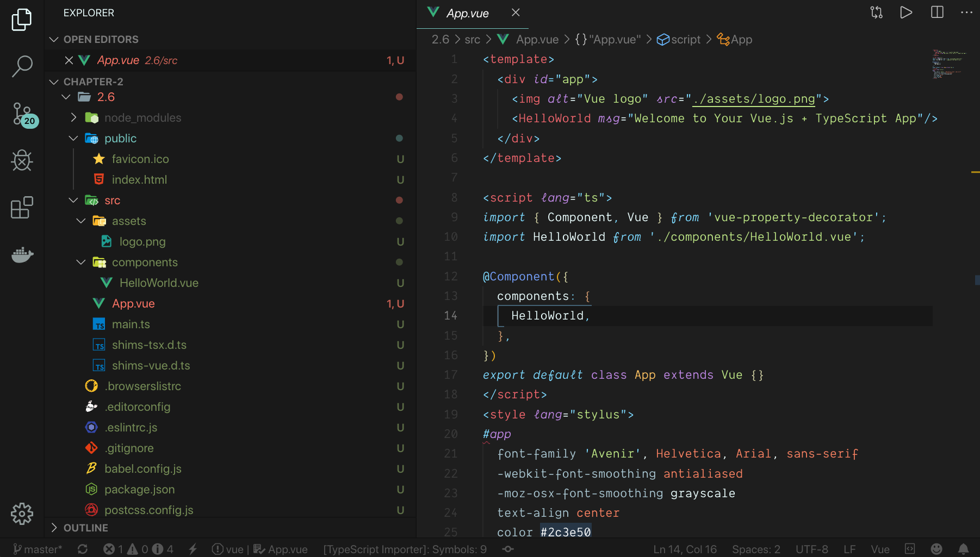Click the status bar icon after Vue

[x=910, y=549]
